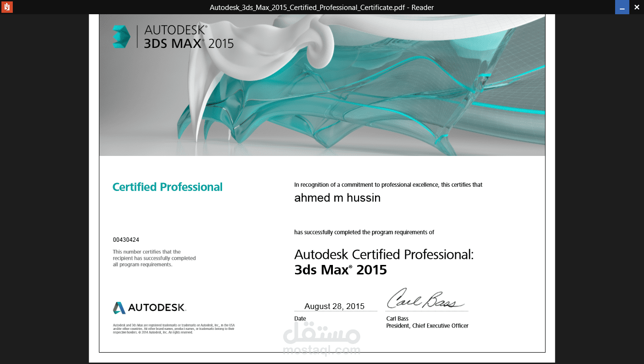The width and height of the screenshot is (644, 364).
Task: Minimize the Reader window
Action: tap(622, 7)
